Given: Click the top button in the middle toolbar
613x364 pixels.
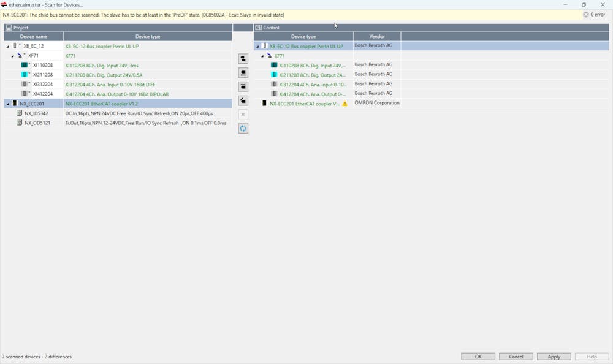Looking at the screenshot, I should tap(243, 59).
